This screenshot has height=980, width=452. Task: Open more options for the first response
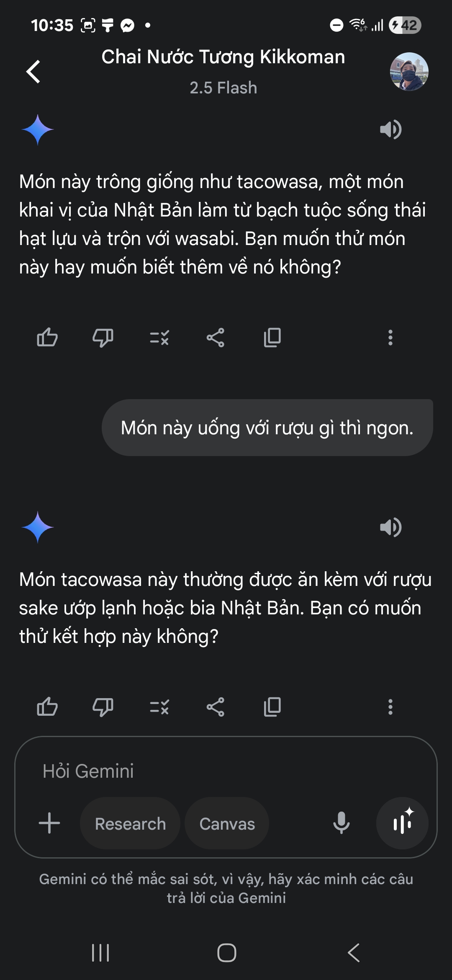pyautogui.click(x=390, y=338)
